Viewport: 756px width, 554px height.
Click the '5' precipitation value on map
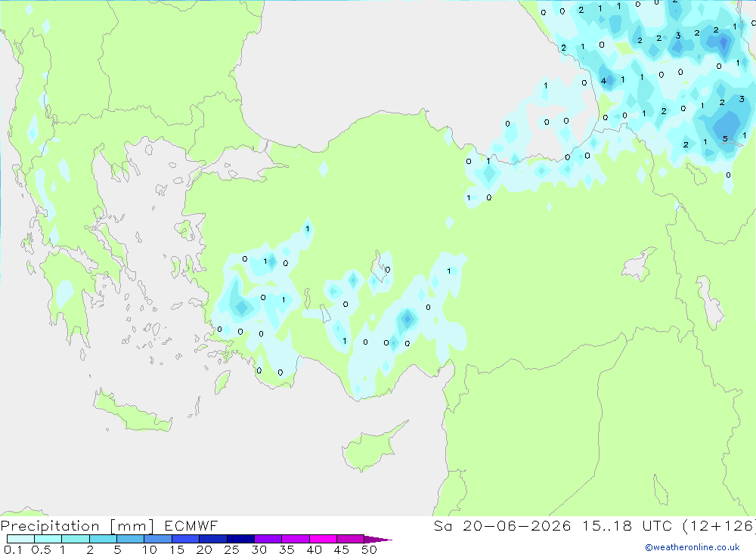click(725, 139)
